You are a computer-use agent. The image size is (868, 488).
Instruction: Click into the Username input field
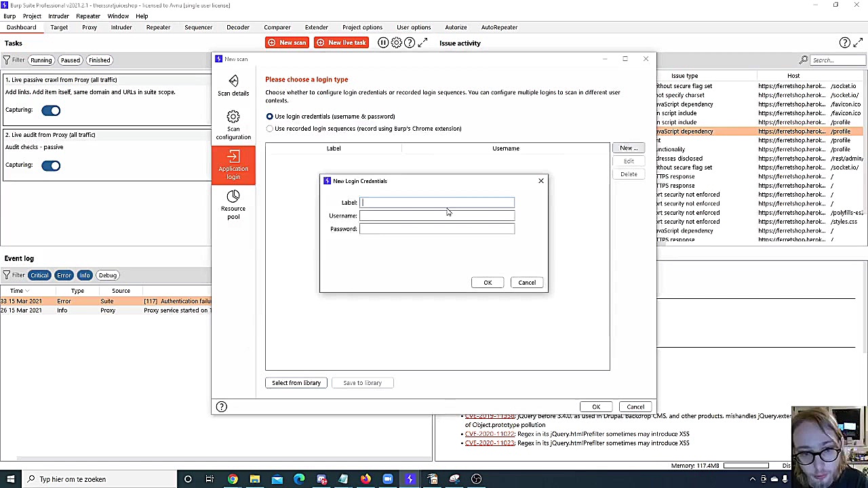(x=437, y=216)
